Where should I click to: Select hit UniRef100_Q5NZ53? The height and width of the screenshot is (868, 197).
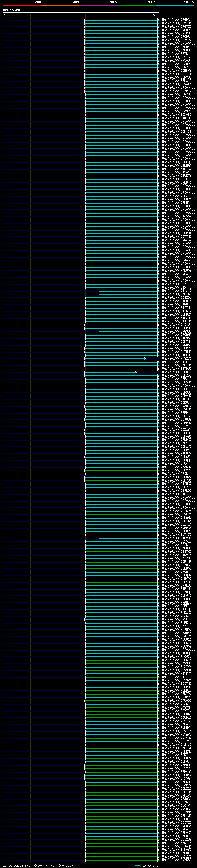coord(176,375)
